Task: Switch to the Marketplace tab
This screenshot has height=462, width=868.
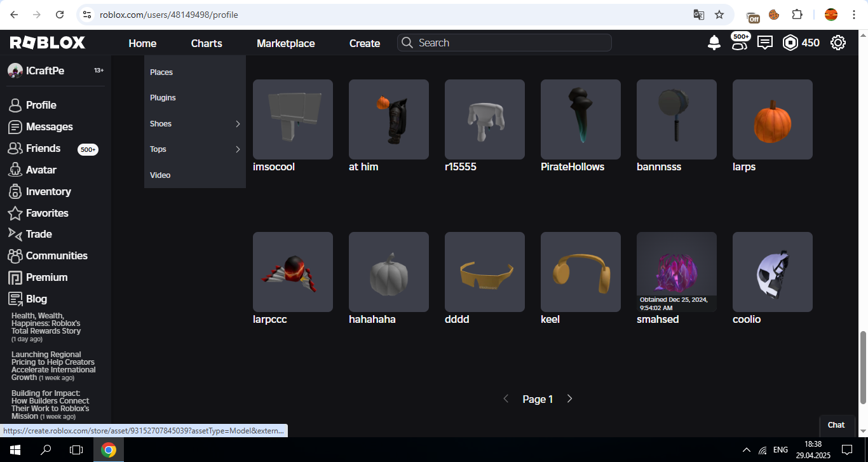Action: coord(285,43)
